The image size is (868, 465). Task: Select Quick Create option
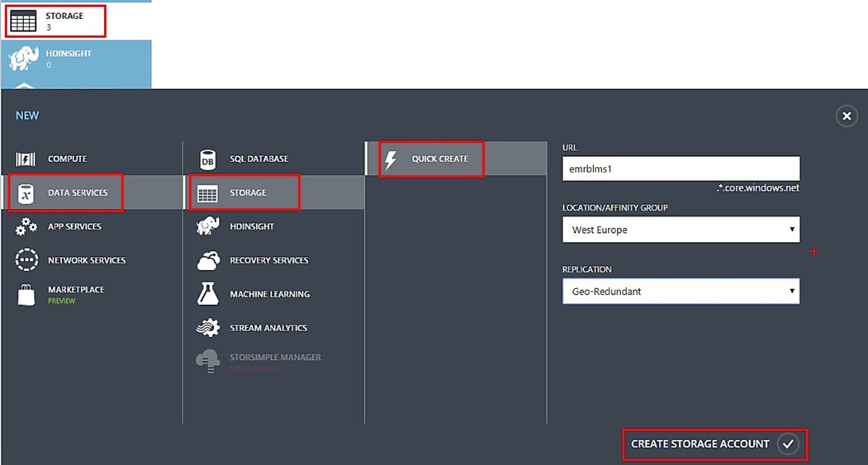(456, 159)
